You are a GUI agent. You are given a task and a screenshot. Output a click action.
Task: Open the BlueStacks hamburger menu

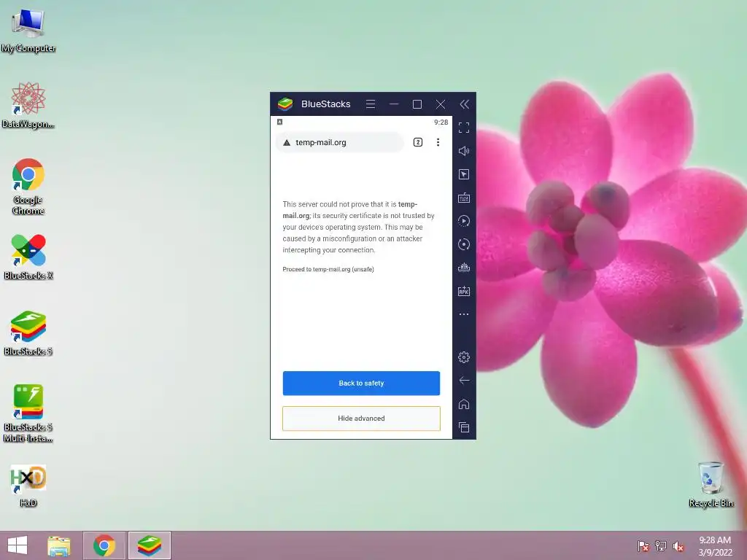click(370, 104)
